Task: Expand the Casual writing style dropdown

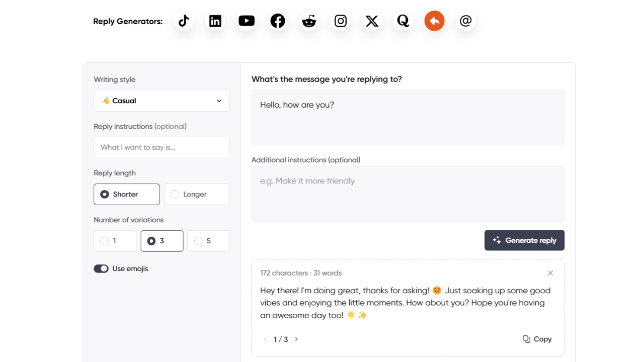Action: tap(162, 101)
